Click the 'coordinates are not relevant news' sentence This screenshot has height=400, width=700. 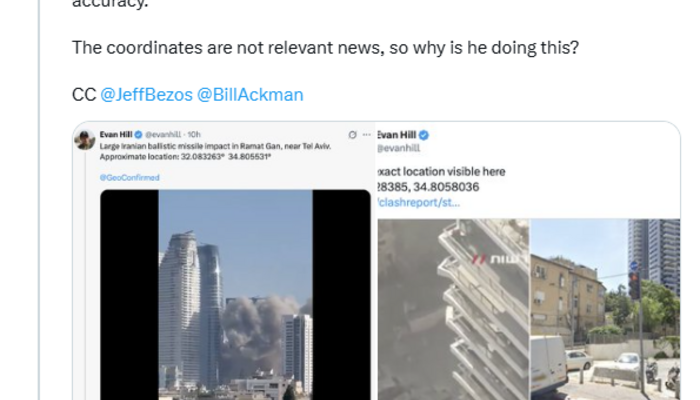(x=325, y=47)
